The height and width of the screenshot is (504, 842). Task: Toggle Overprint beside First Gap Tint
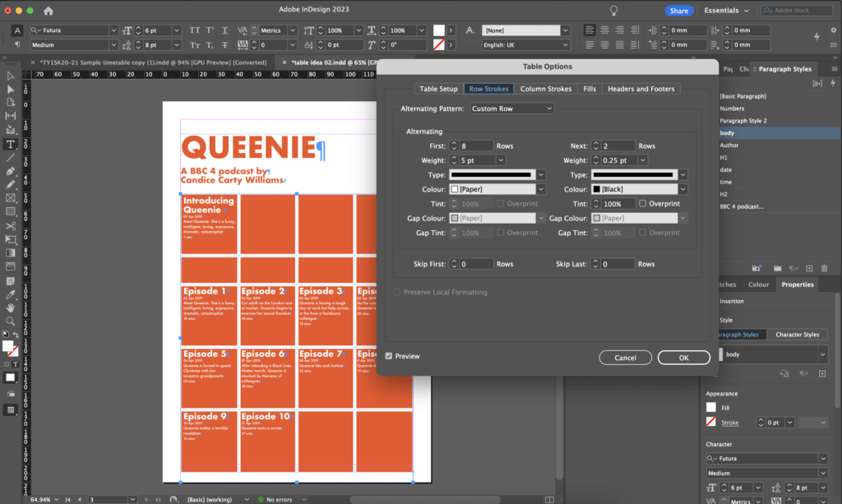point(501,233)
